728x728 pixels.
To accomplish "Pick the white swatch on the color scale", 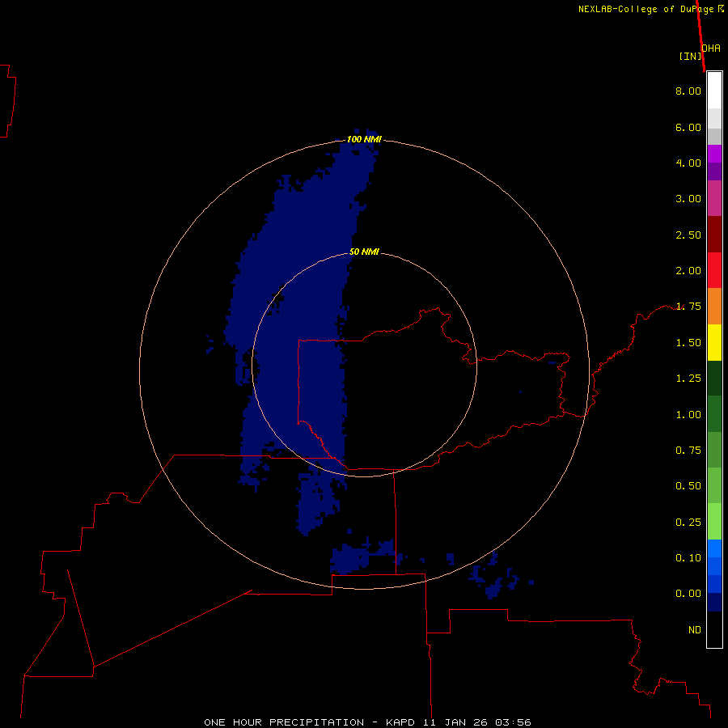I will click(714, 91).
